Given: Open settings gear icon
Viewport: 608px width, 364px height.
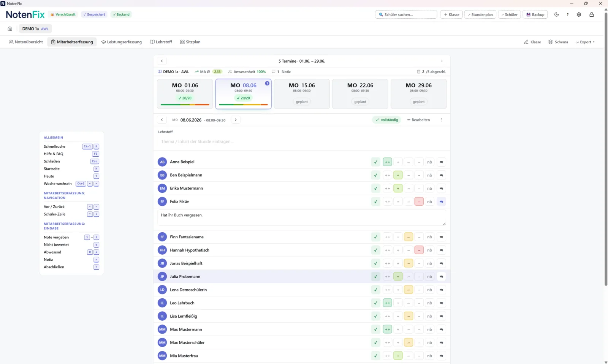Looking at the screenshot, I should point(579,14).
